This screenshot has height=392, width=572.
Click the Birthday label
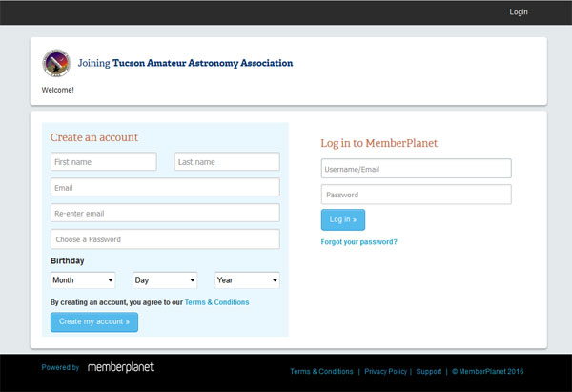pyautogui.click(x=68, y=260)
